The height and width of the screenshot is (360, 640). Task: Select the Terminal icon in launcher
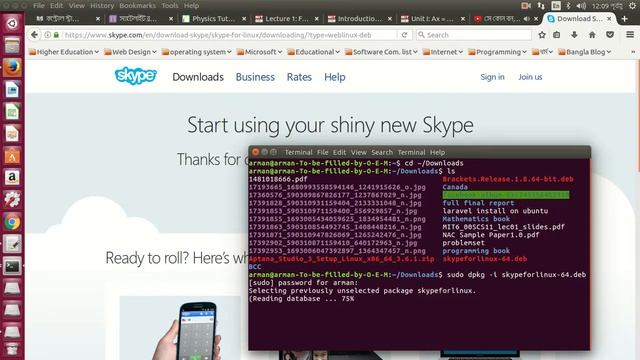[12, 267]
